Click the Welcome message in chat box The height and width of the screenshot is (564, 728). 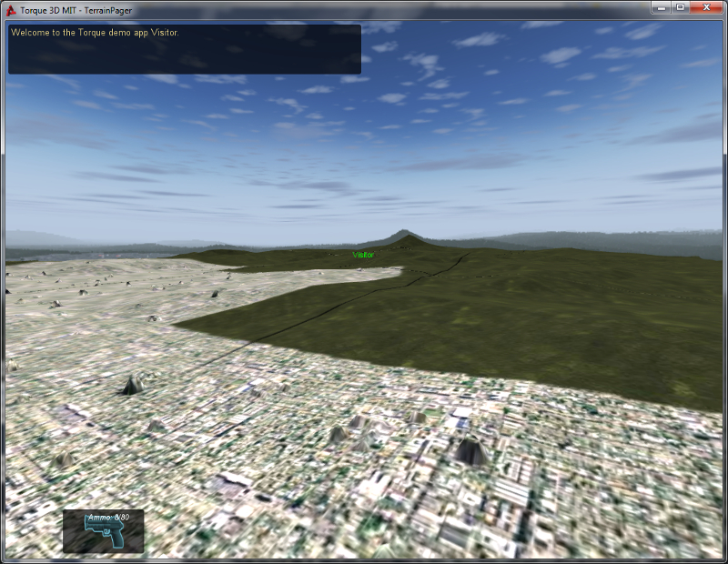[x=95, y=33]
